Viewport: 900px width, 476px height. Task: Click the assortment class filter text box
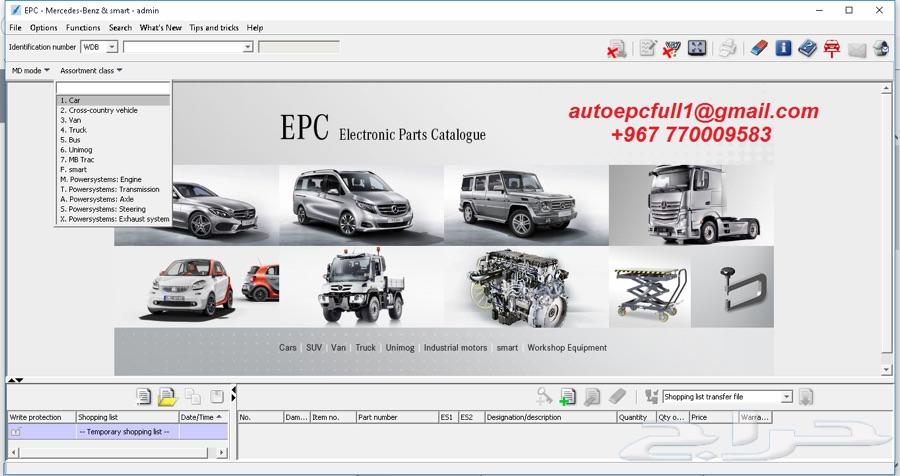pyautogui.click(x=113, y=88)
